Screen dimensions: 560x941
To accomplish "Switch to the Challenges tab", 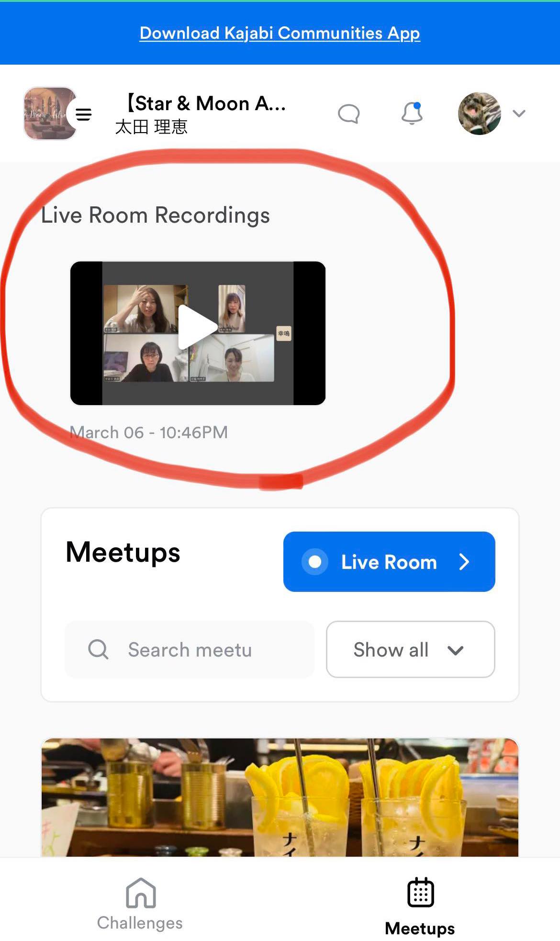I will point(140,903).
